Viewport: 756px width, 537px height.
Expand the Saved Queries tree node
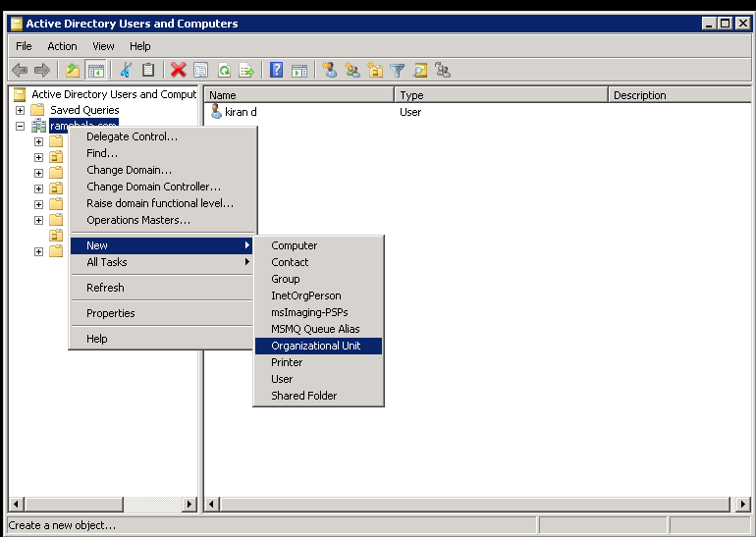pyautogui.click(x=21, y=110)
